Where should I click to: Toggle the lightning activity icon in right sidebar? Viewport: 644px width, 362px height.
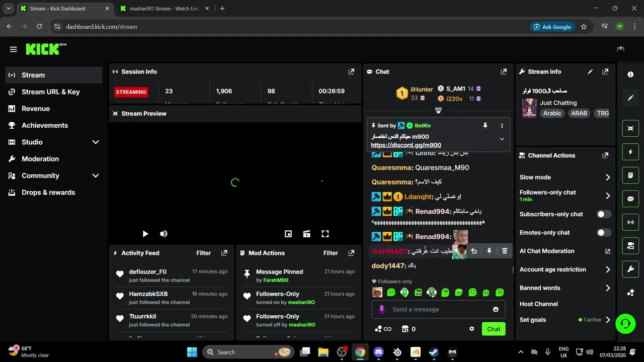(630, 152)
